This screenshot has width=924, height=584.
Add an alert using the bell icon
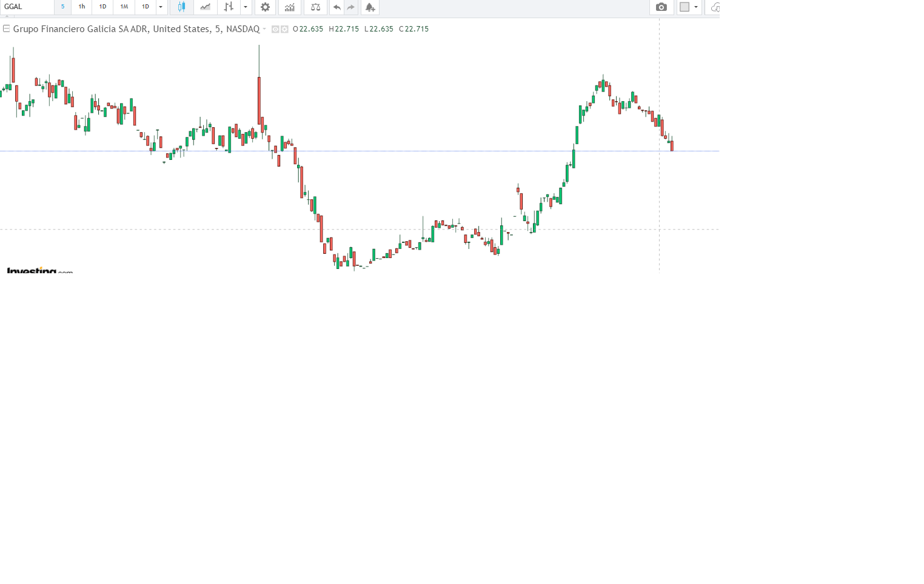pos(370,7)
